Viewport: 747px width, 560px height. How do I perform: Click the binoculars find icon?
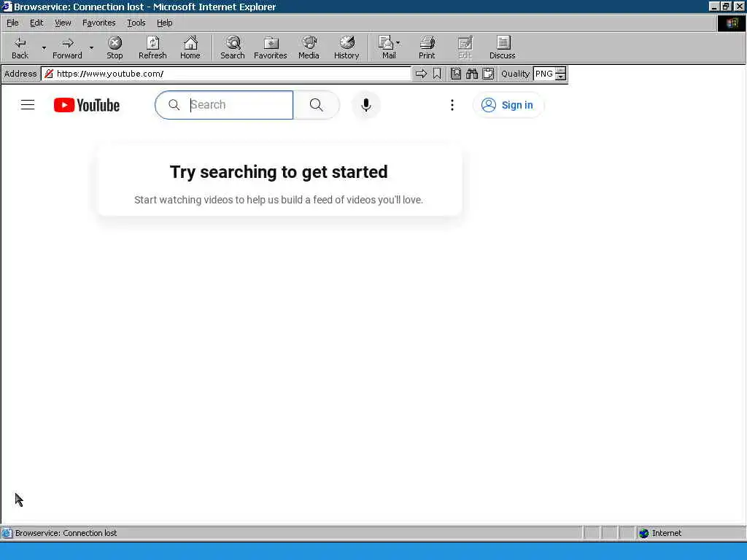pyautogui.click(x=472, y=74)
